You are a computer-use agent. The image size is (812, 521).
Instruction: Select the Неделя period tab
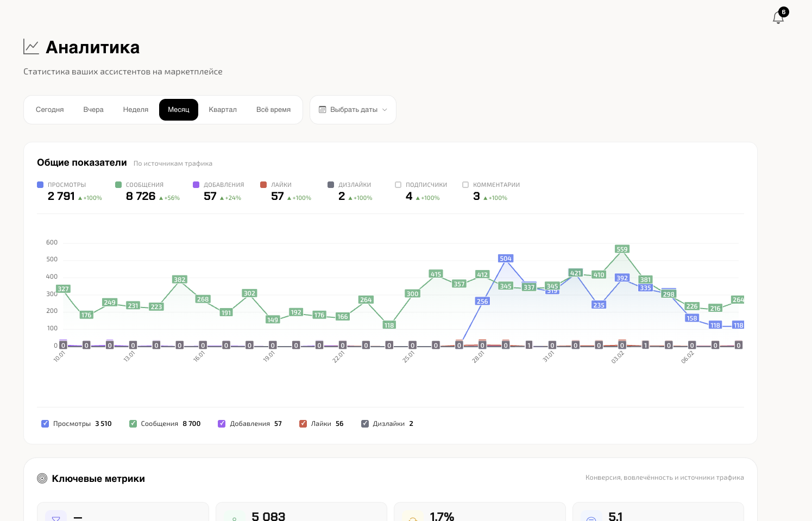point(136,110)
